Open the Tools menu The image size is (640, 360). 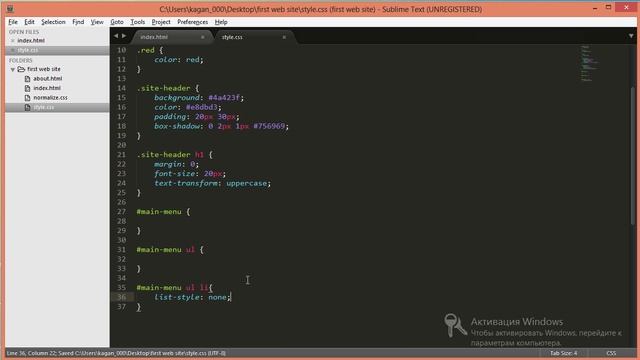[x=138, y=22]
